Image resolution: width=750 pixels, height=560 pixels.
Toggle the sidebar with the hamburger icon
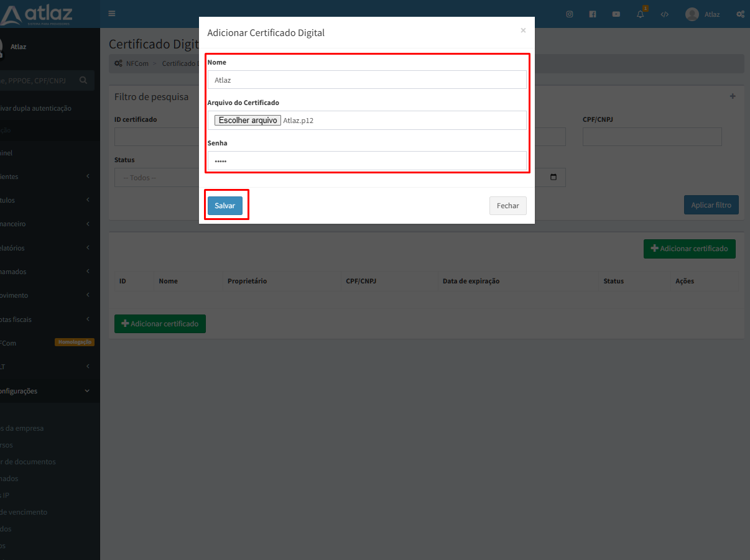point(111,13)
